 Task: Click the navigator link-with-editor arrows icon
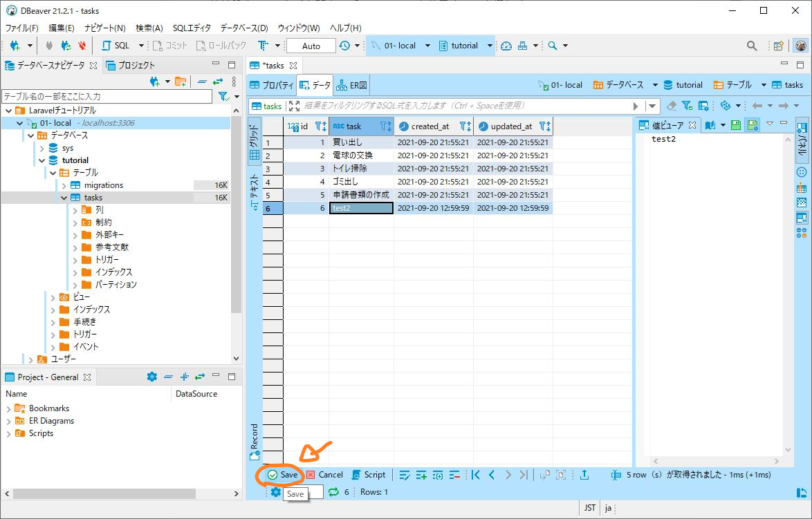pos(217,82)
